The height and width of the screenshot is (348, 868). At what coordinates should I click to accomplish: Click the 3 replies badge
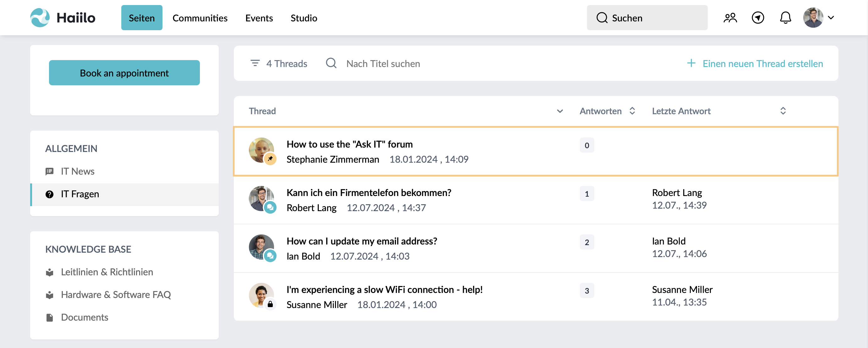coord(587,291)
